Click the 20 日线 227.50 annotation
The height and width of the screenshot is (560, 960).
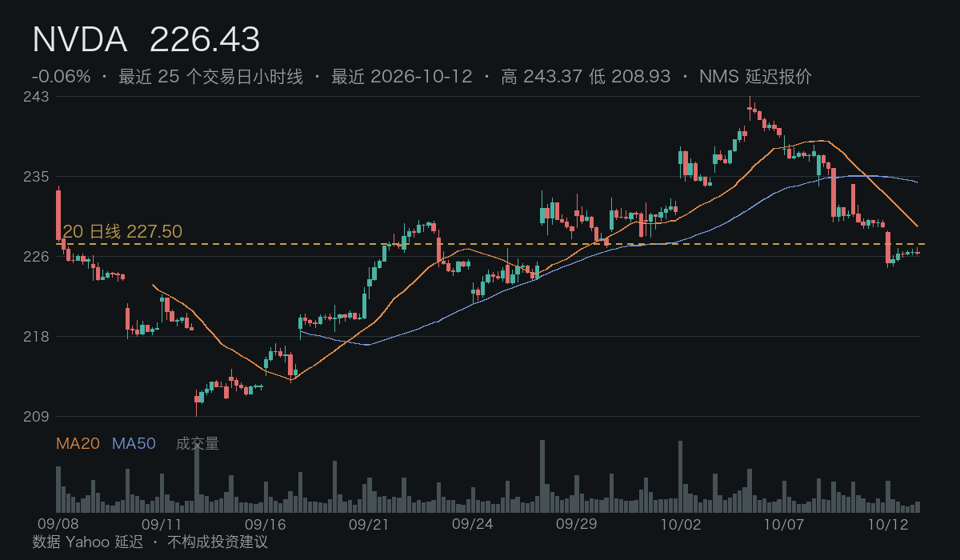pyautogui.click(x=122, y=232)
